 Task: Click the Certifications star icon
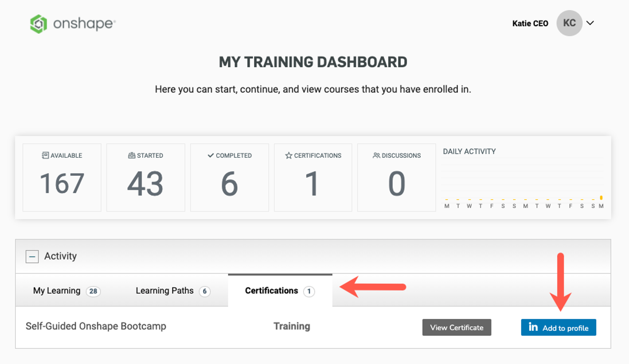point(289,155)
